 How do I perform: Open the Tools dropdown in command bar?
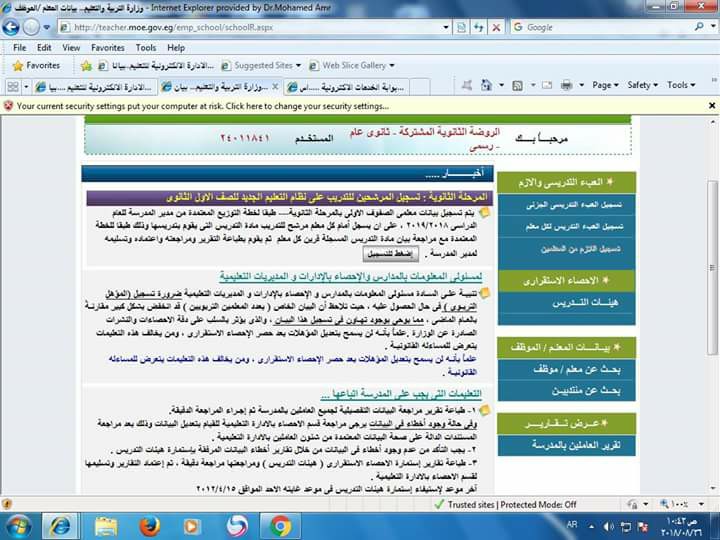point(681,86)
